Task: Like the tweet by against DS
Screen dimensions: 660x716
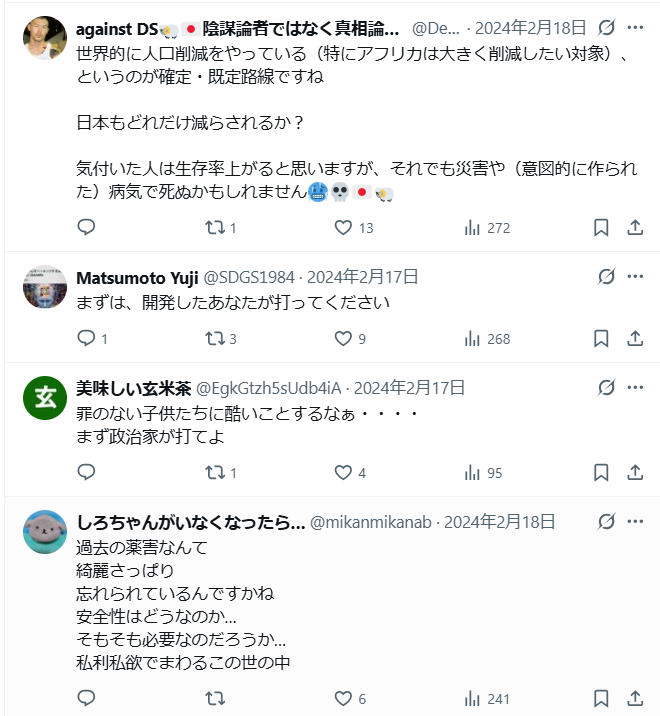Action: pyautogui.click(x=343, y=228)
